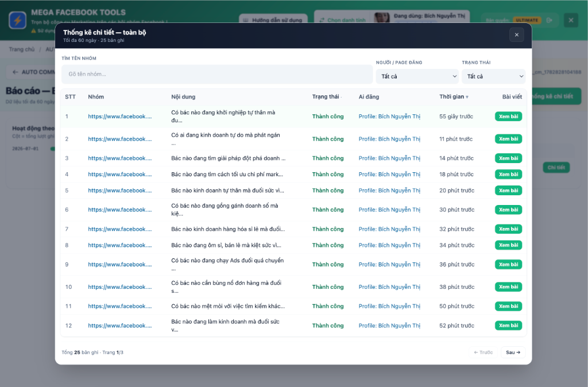Viewport: 588px width, 387px height.
Task: Click the Mega Facebook Tools lightning logo
Action: 18,20
